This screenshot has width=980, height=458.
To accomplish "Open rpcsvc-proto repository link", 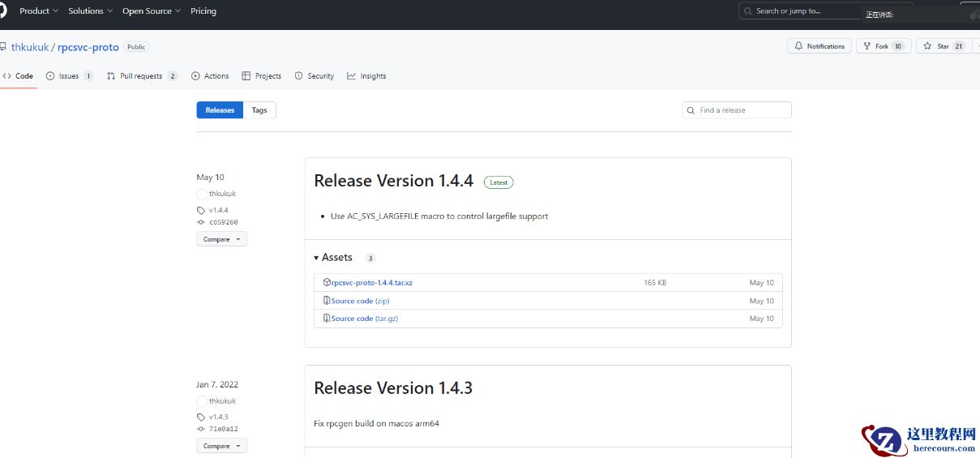I will tap(88, 47).
